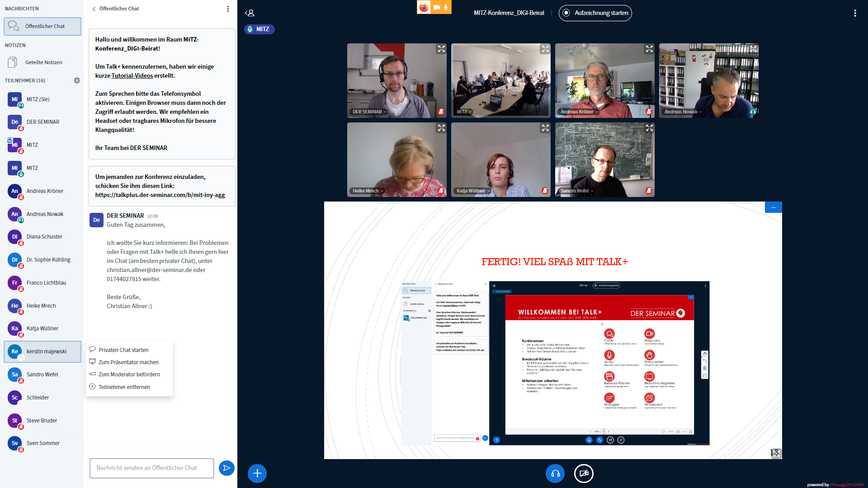Focus the chat message input field

[152, 468]
